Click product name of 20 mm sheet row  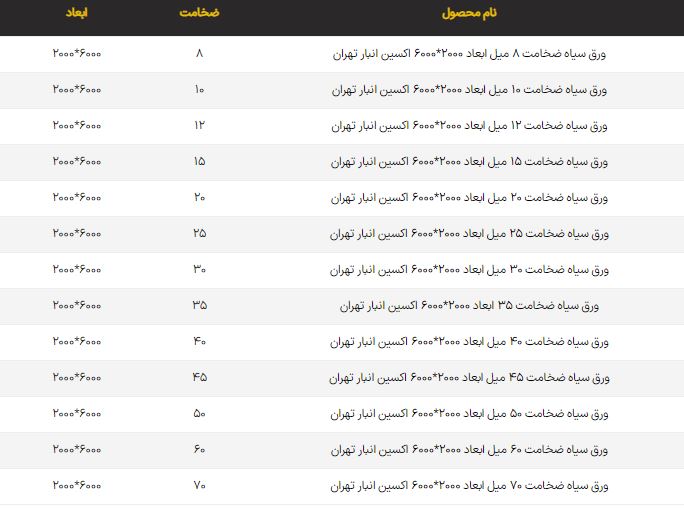[468, 198]
